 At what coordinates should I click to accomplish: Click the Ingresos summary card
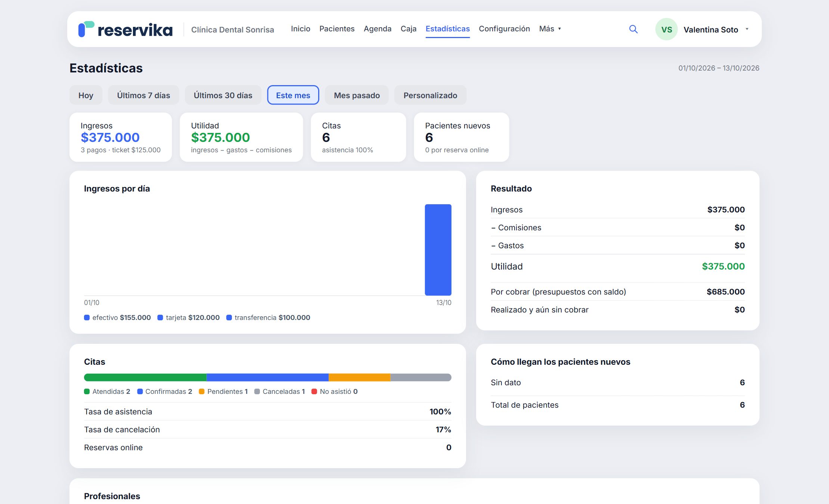pyautogui.click(x=121, y=137)
